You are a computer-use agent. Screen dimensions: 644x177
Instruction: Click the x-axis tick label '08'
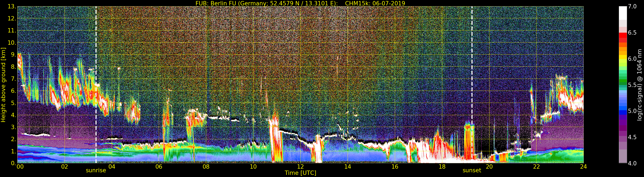206,166
